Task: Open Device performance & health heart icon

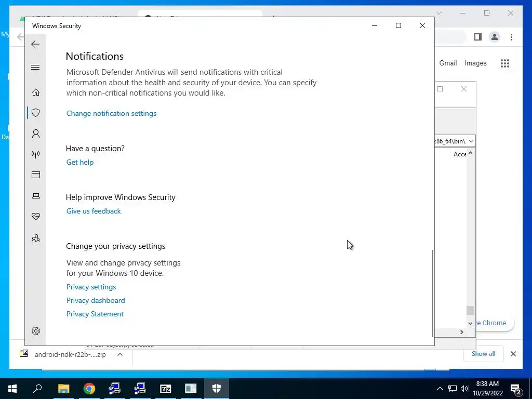Action: pos(36,217)
